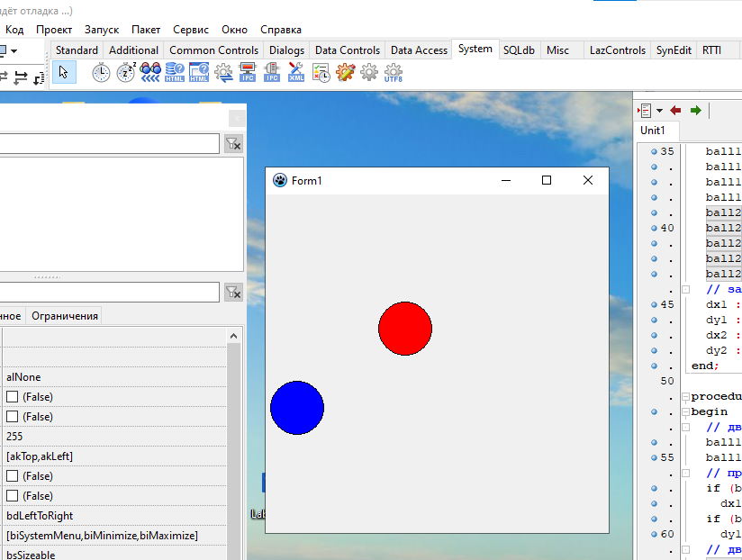Open the dropdown arrow beside the editor history icon
The height and width of the screenshot is (560, 742).
(x=659, y=111)
